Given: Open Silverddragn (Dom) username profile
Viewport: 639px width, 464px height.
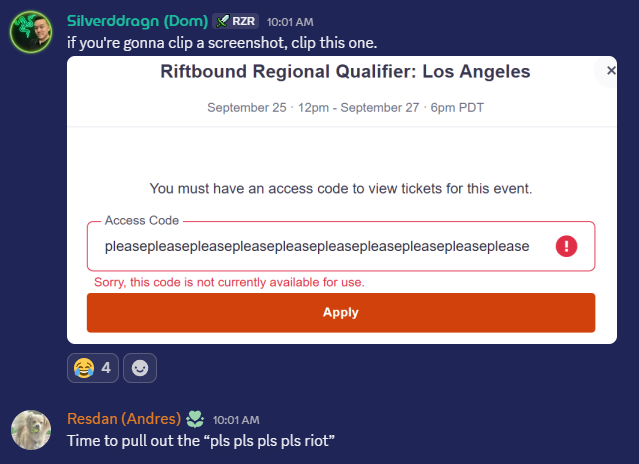Looking at the screenshot, I should [x=137, y=21].
